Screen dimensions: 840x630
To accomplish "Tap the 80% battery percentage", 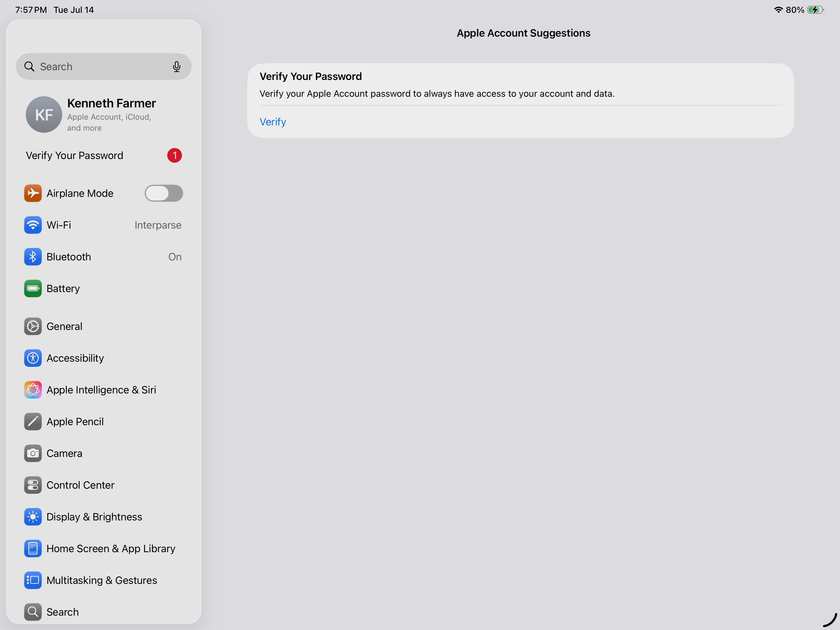I will tap(795, 10).
